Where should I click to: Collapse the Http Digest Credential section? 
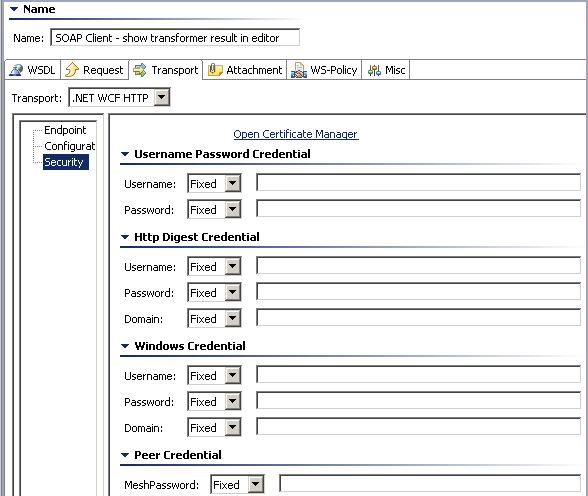[x=125, y=237]
